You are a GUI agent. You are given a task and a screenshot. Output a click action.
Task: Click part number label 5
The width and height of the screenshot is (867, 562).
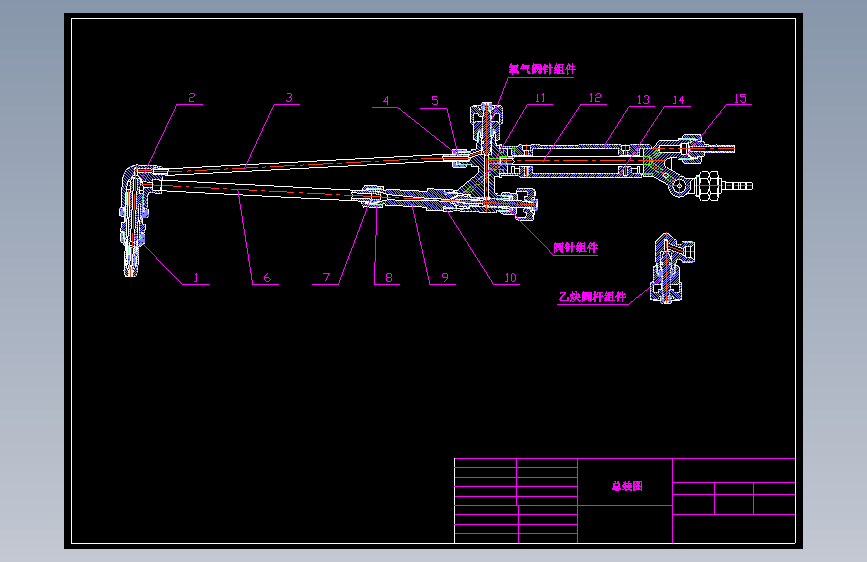(x=435, y=101)
